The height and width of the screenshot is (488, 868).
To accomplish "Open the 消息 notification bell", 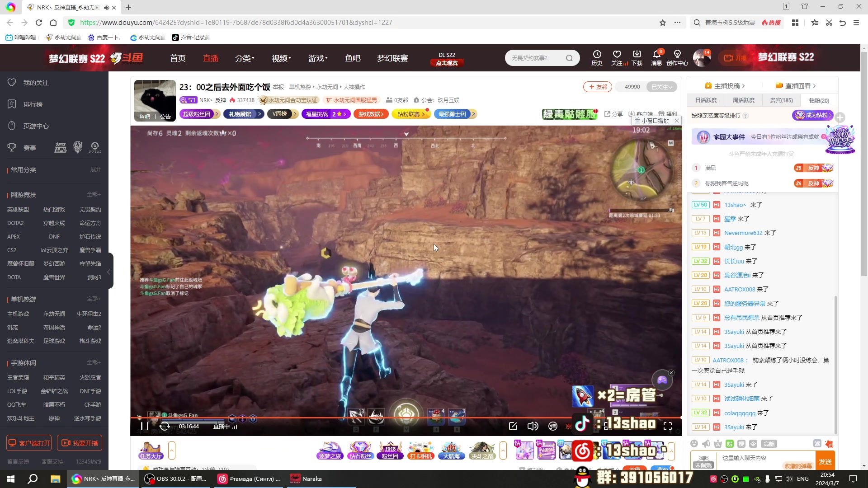I will 656,57.
